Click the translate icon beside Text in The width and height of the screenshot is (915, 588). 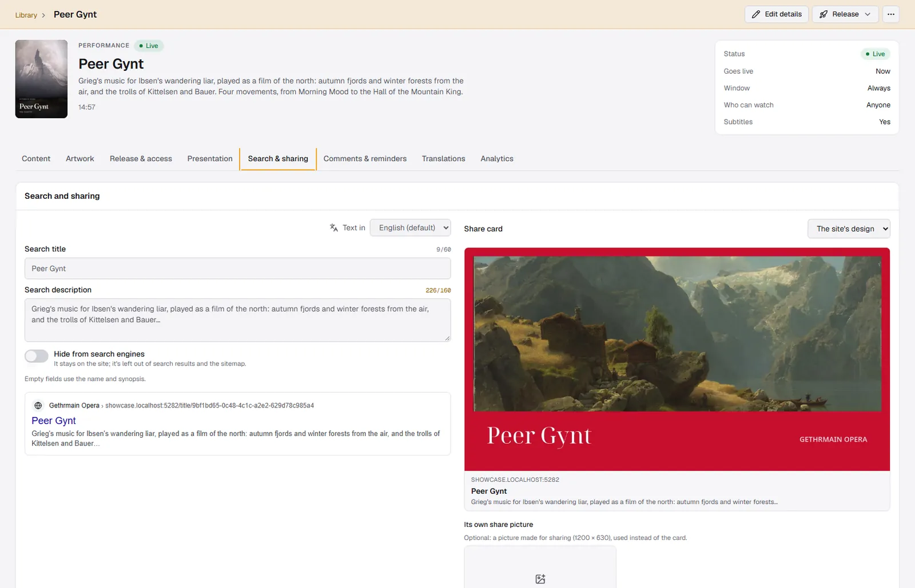(x=334, y=227)
